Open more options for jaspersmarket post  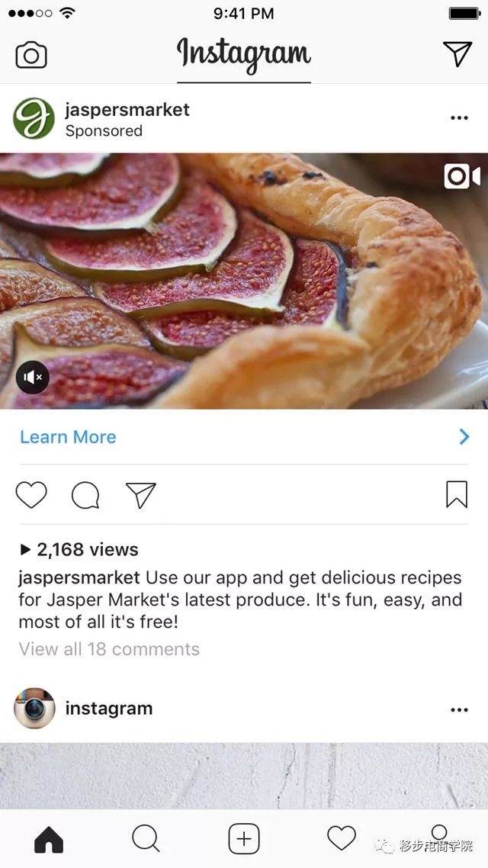pos(459,118)
